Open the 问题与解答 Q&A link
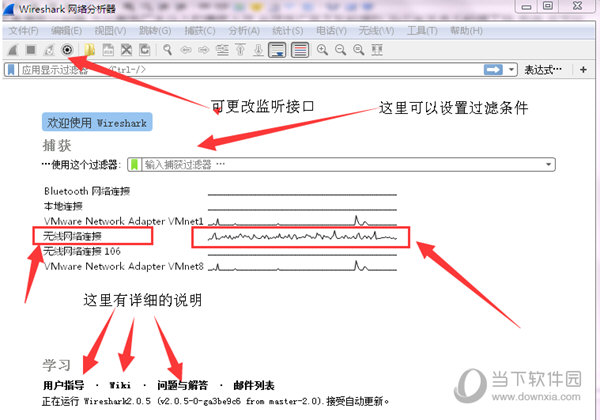This screenshot has width=600, height=420. click(182, 385)
